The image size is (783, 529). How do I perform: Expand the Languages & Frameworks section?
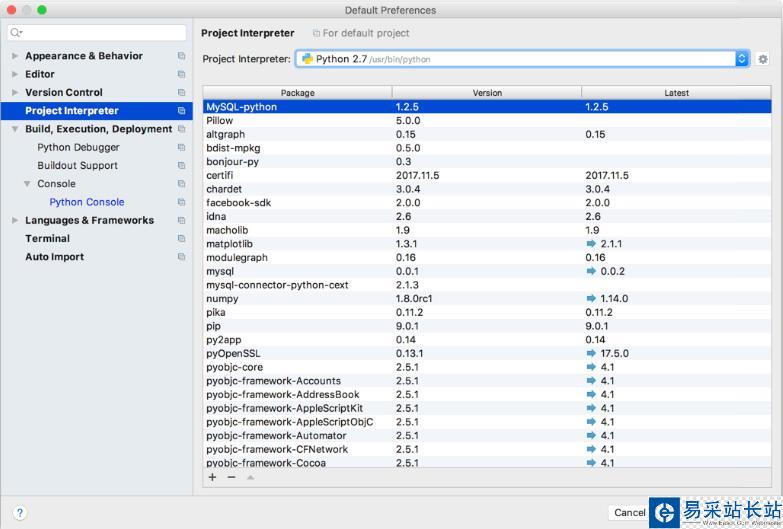point(15,220)
